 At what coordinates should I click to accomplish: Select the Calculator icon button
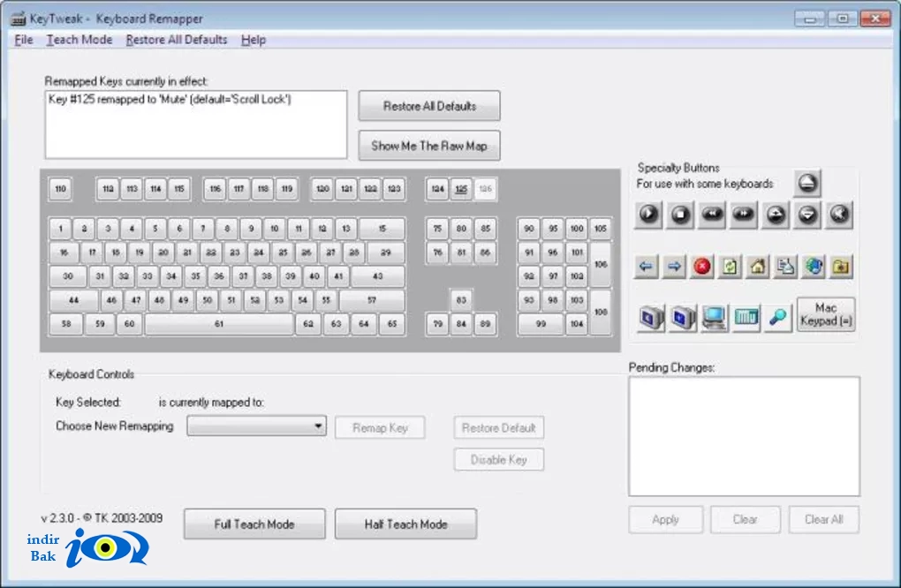click(x=746, y=318)
